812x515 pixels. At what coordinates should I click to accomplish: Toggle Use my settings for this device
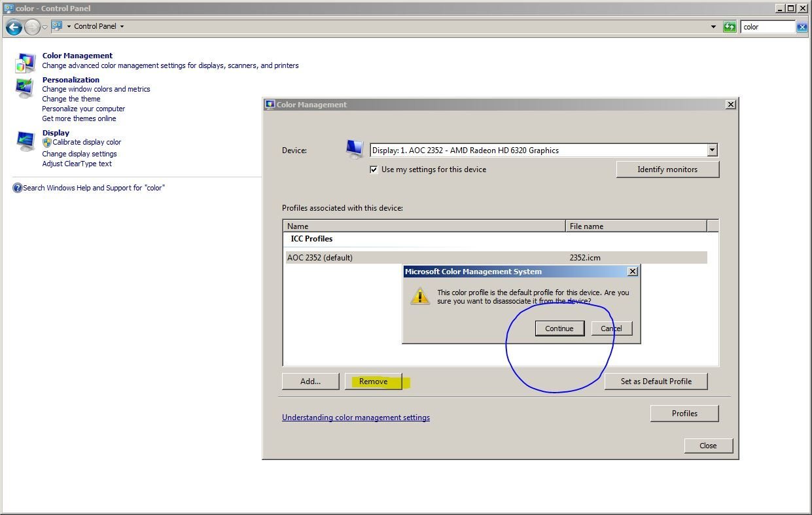[374, 169]
